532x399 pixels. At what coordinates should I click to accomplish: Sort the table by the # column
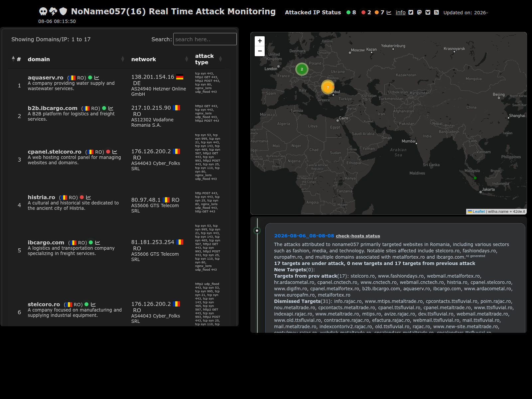tap(13, 59)
